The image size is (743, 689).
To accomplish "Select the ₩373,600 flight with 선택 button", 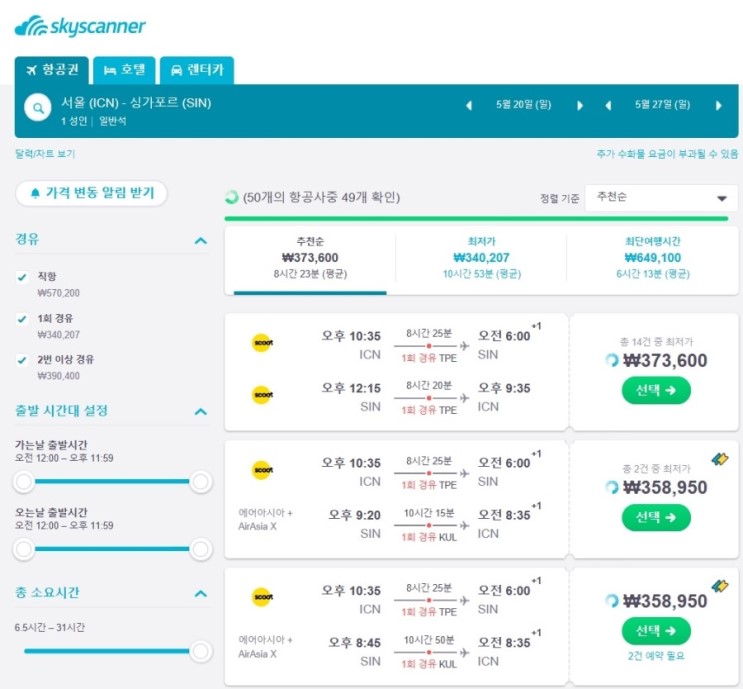I will point(656,390).
